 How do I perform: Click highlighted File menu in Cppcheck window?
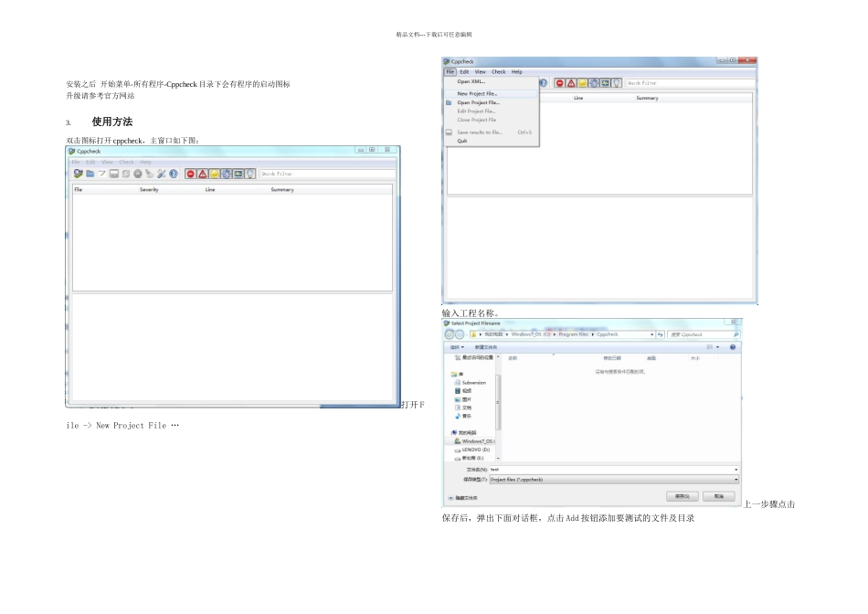click(450, 72)
